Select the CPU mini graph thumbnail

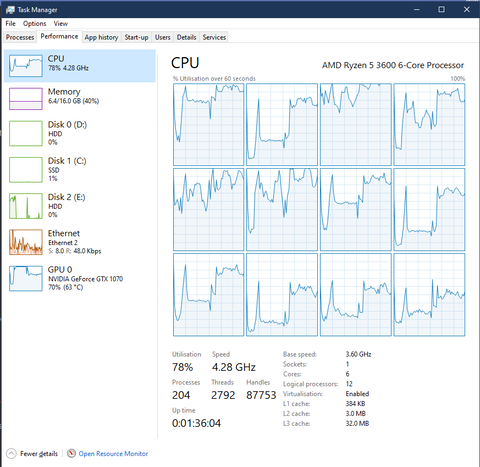pos(26,66)
